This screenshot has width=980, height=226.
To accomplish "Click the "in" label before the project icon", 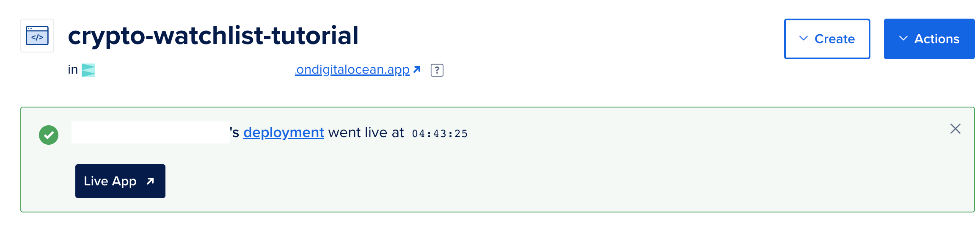I will (x=73, y=69).
